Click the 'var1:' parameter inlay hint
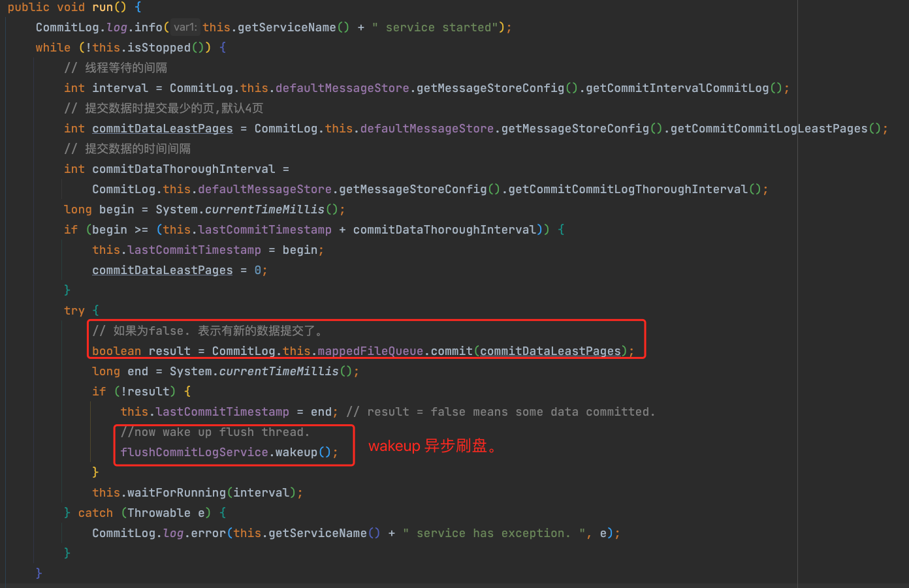The image size is (909, 588). pyautogui.click(x=185, y=27)
